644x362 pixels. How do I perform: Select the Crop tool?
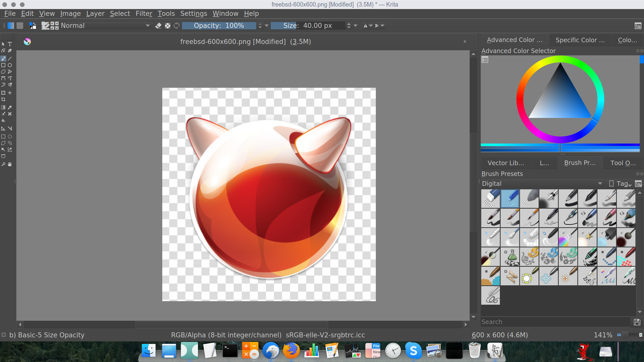click(x=3, y=99)
